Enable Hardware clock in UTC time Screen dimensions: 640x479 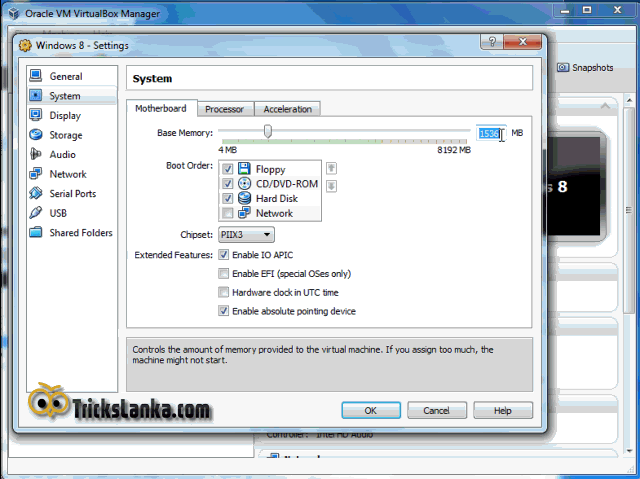pos(223,292)
